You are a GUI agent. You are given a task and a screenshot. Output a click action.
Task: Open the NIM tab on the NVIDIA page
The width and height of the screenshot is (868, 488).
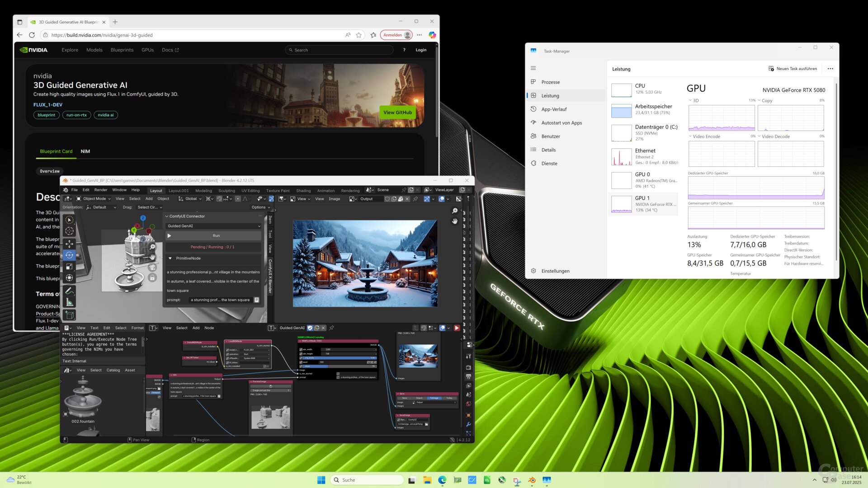click(x=85, y=151)
